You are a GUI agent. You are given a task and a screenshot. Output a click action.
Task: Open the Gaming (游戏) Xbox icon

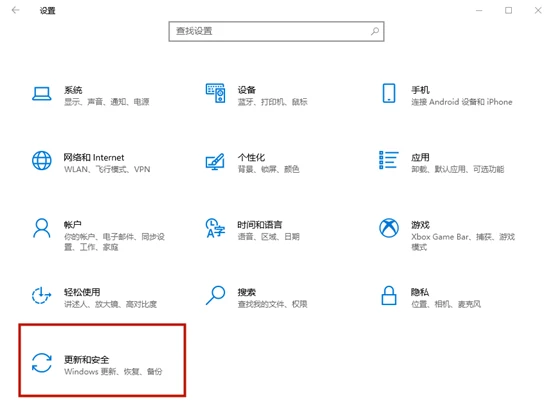[x=389, y=228]
